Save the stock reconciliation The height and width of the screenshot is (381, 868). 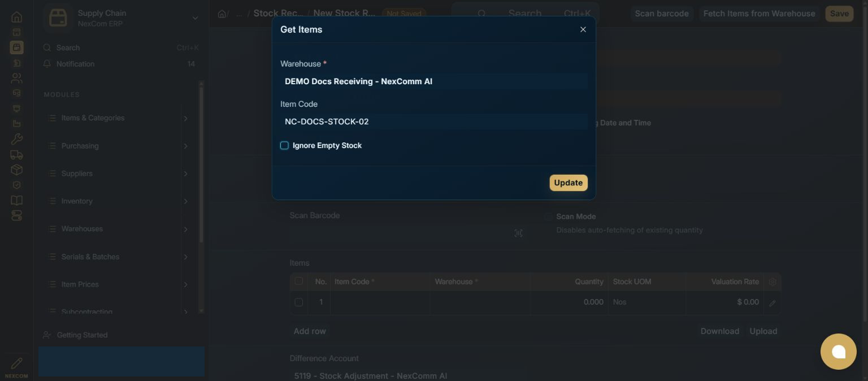(839, 14)
